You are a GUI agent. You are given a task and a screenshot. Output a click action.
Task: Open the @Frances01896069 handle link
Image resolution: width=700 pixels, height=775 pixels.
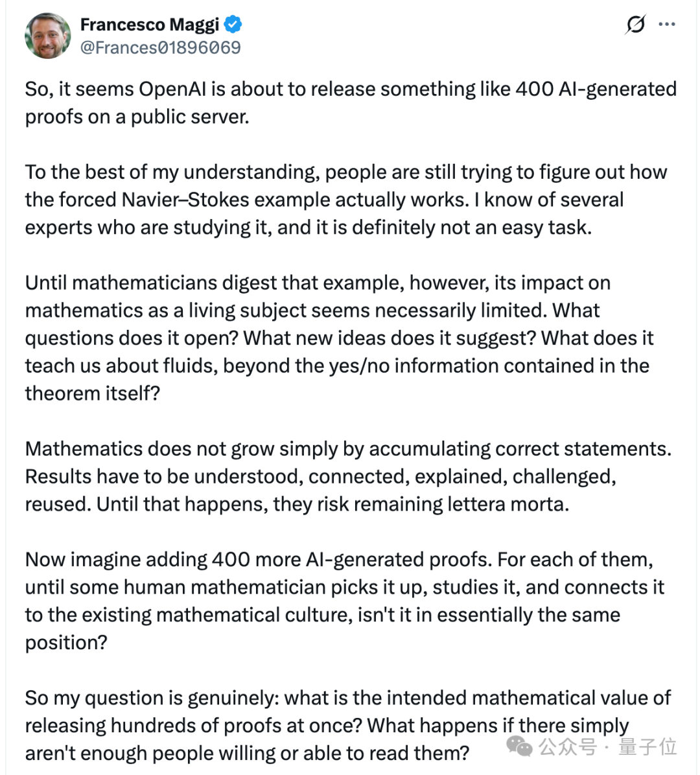coord(161,47)
